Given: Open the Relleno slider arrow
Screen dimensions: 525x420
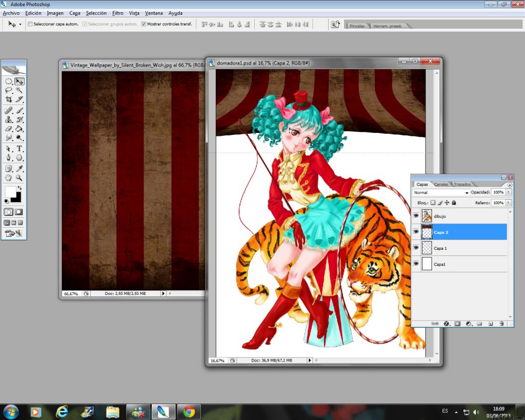Looking at the screenshot, I should (x=509, y=203).
